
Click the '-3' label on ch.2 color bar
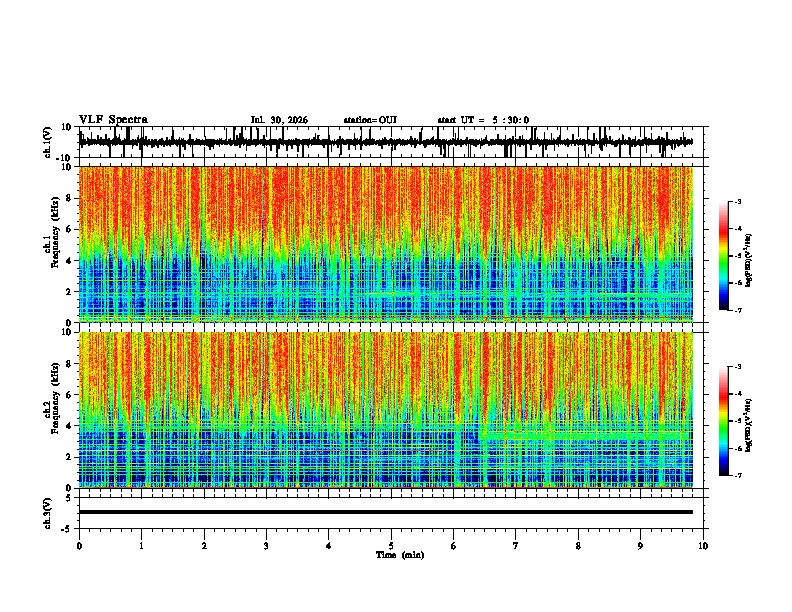point(737,367)
